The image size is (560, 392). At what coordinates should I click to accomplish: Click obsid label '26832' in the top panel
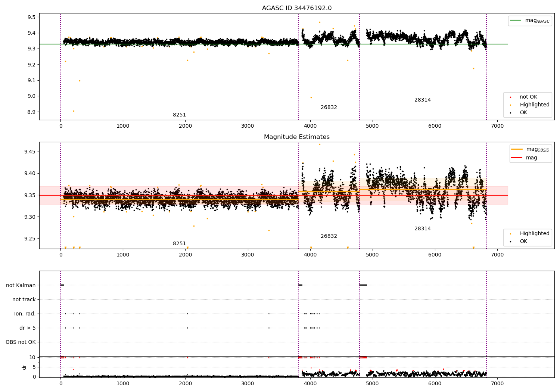tap(329, 108)
